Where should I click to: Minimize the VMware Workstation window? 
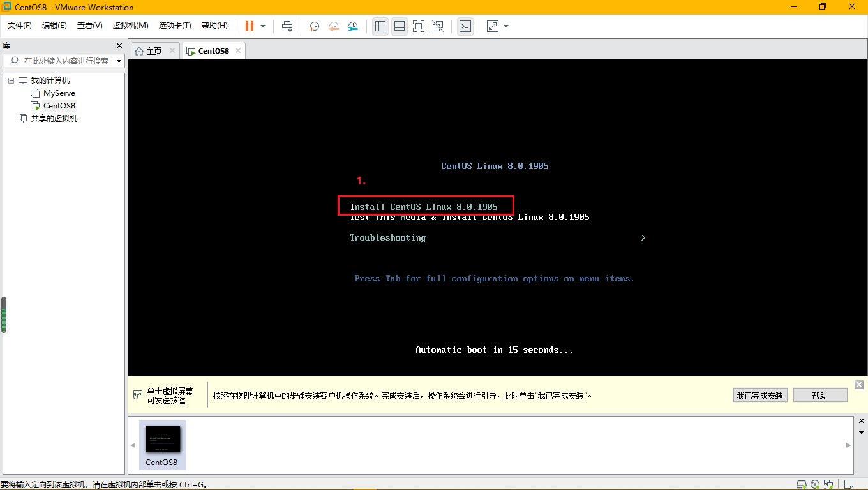pyautogui.click(x=795, y=7)
